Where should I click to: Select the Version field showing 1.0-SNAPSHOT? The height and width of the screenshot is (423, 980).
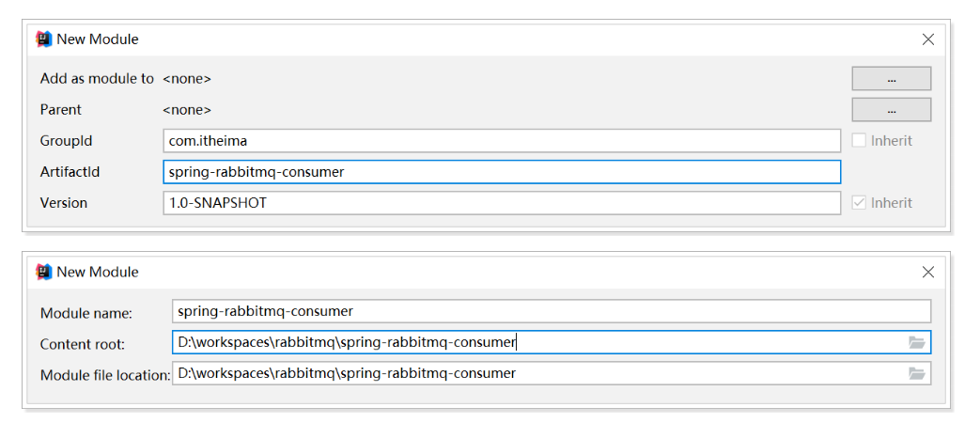pos(501,203)
